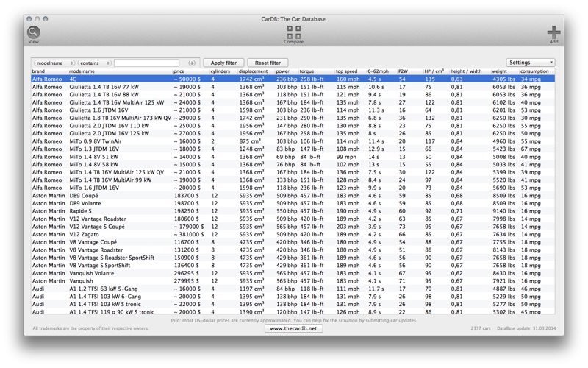Select MiTo 1.4 TB 16V MultiAir 125 kW QV
The width and height of the screenshot is (588, 368).
pyautogui.click(x=293, y=172)
